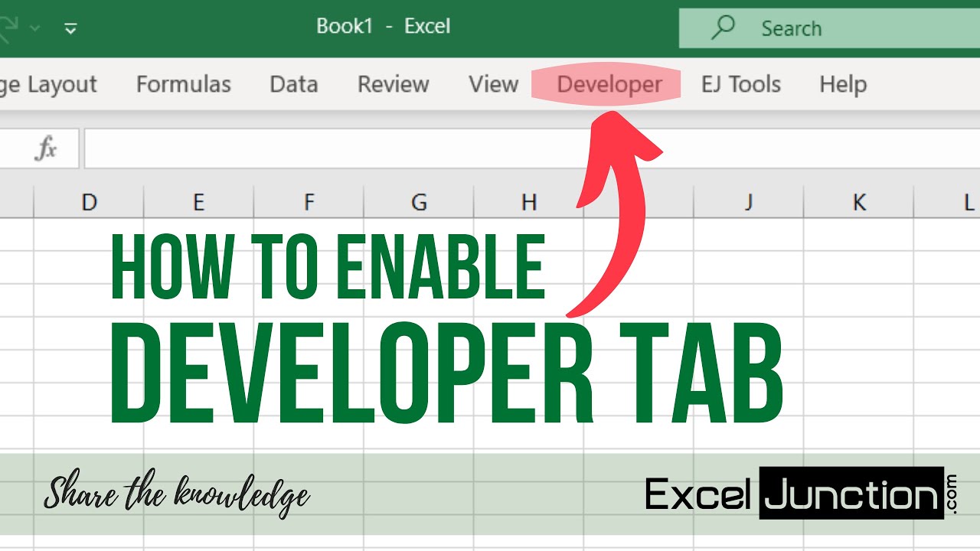Click the Search box in title bar

829,28
